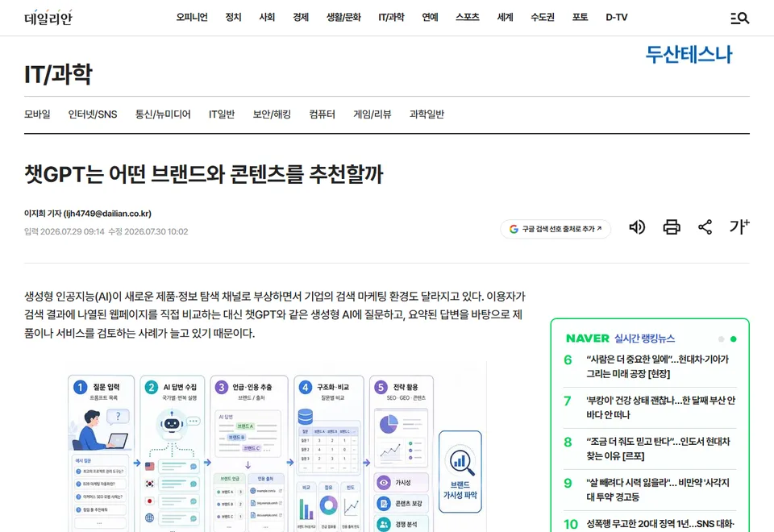Open the 정치 section
774x532 pixels.
point(233,17)
